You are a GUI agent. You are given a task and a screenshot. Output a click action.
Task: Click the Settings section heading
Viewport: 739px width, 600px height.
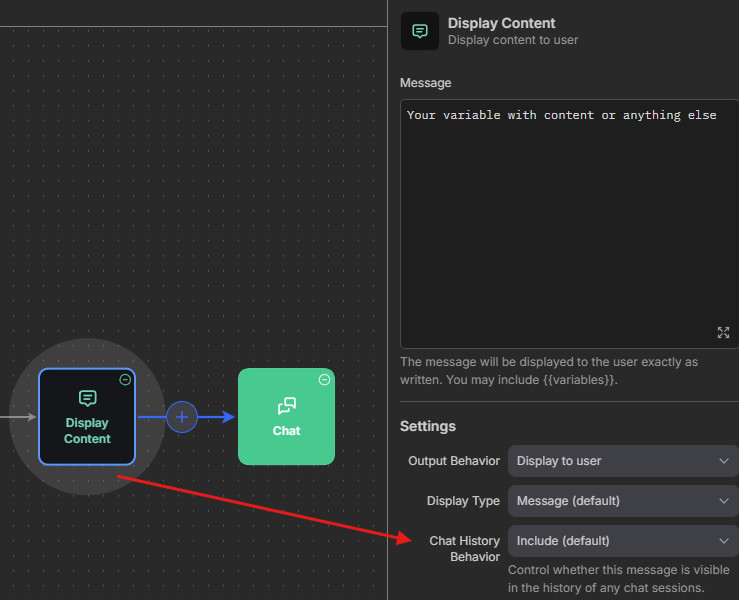pos(428,426)
